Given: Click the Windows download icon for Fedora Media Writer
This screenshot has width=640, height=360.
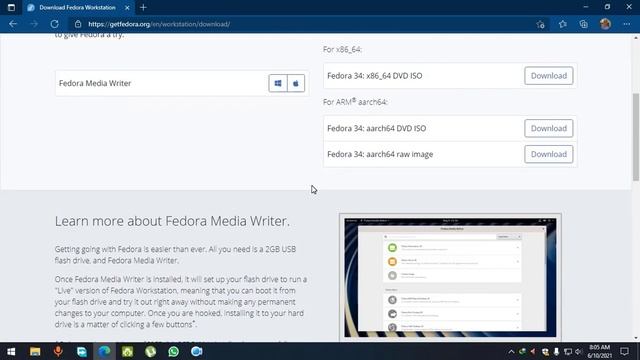Looking at the screenshot, I should [278, 83].
